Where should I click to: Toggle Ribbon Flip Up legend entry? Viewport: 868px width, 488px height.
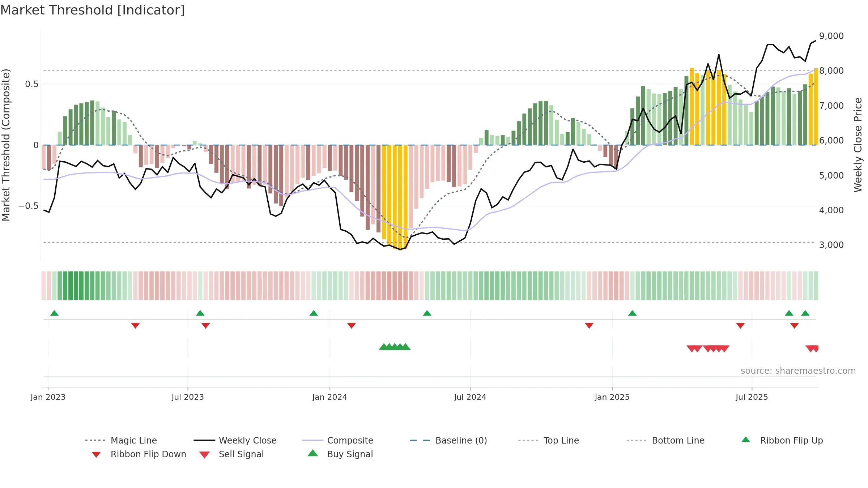[782, 440]
